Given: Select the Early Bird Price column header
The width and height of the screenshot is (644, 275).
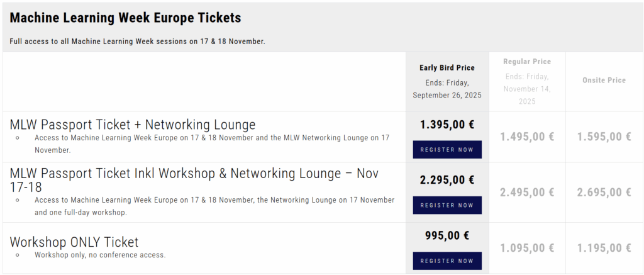Looking at the screenshot, I should (x=447, y=68).
